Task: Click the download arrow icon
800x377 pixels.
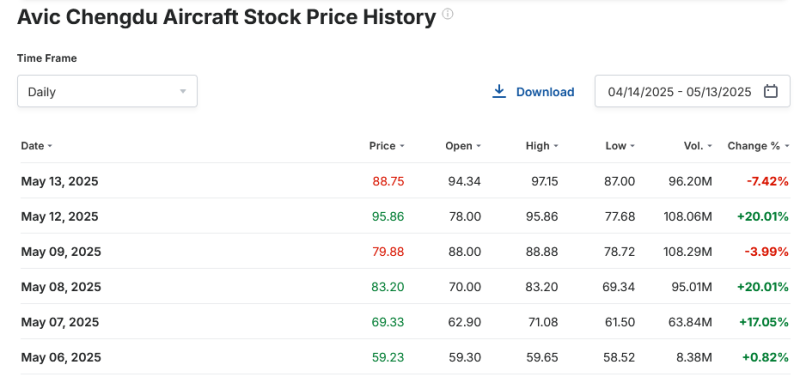Action: (498, 92)
